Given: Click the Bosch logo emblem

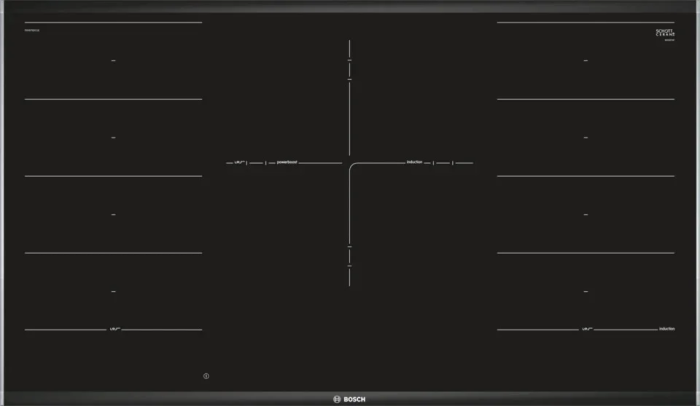Looking at the screenshot, I should pyautogui.click(x=337, y=399).
